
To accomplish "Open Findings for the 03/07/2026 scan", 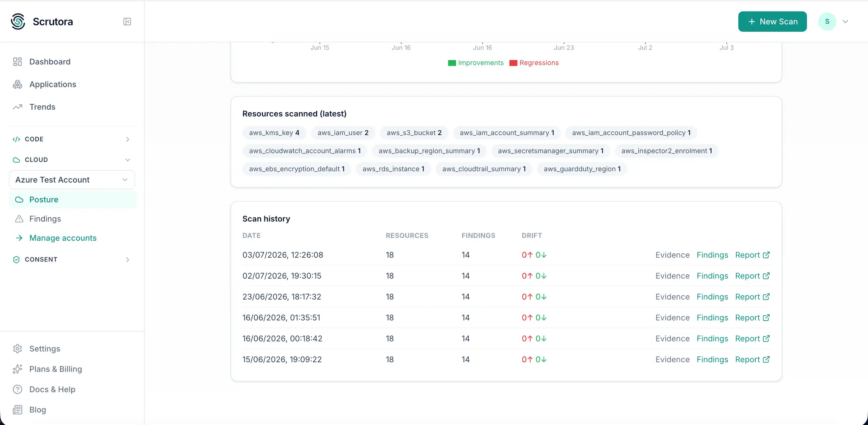I will pos(712,255).
